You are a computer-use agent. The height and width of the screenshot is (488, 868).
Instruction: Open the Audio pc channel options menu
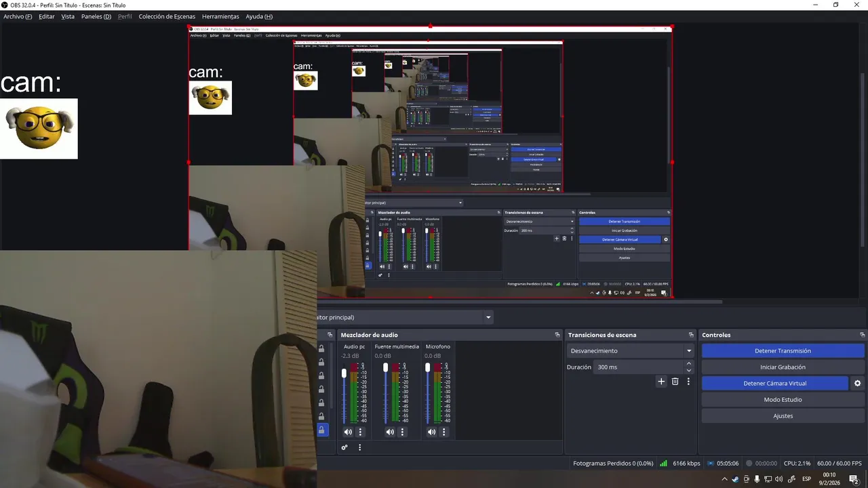click(x=361, y=432)
